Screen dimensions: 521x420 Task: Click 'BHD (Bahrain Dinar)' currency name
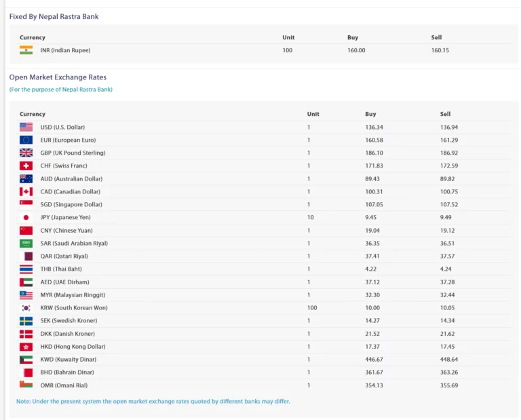point(67,372)
